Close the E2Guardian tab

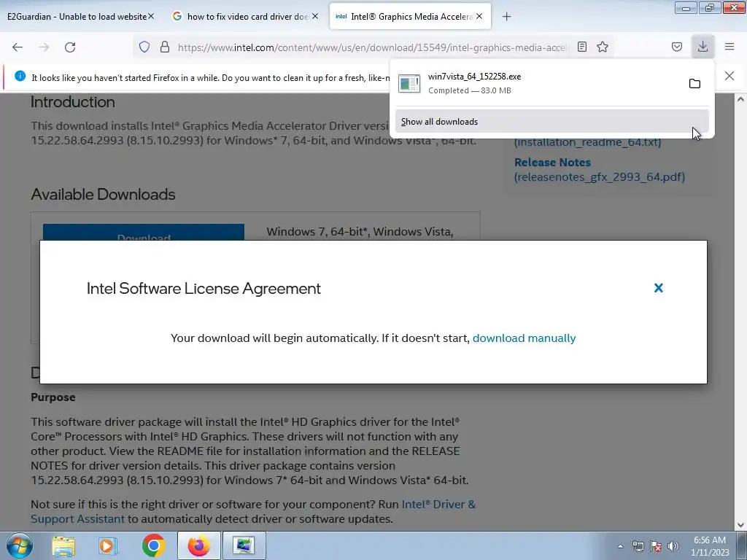(x=151, y=16)
